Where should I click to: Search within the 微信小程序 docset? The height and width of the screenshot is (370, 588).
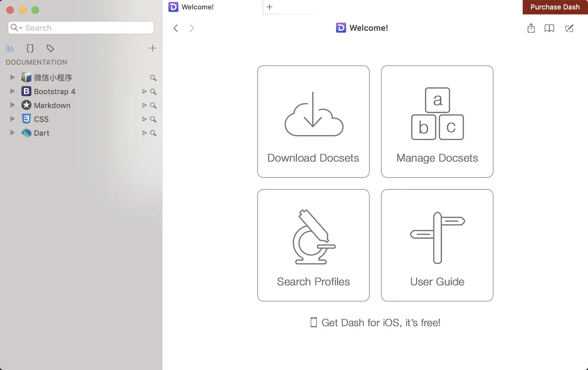click(153, 78)
